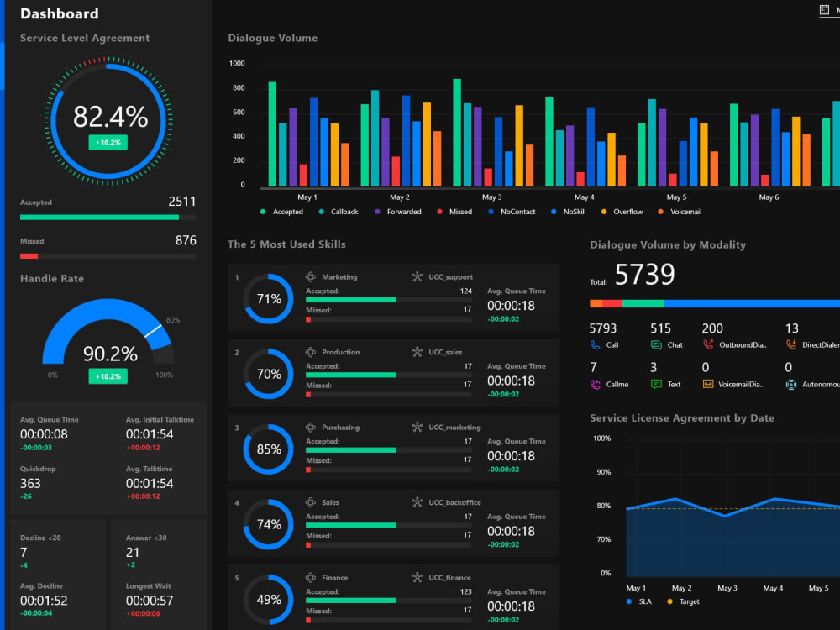Click the UCC_support settings icon
This screenshot has height=630, width=840.
pyautogui.click(x=417, y=276)
